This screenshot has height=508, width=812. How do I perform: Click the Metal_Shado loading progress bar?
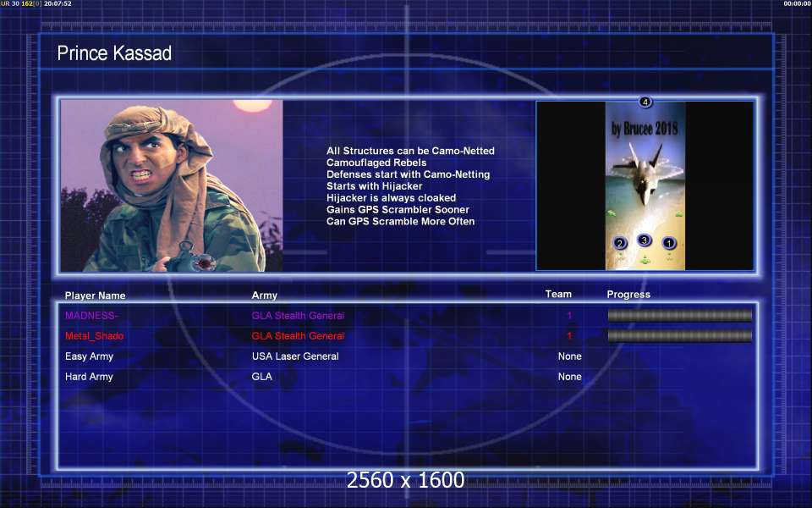point(679,336)
